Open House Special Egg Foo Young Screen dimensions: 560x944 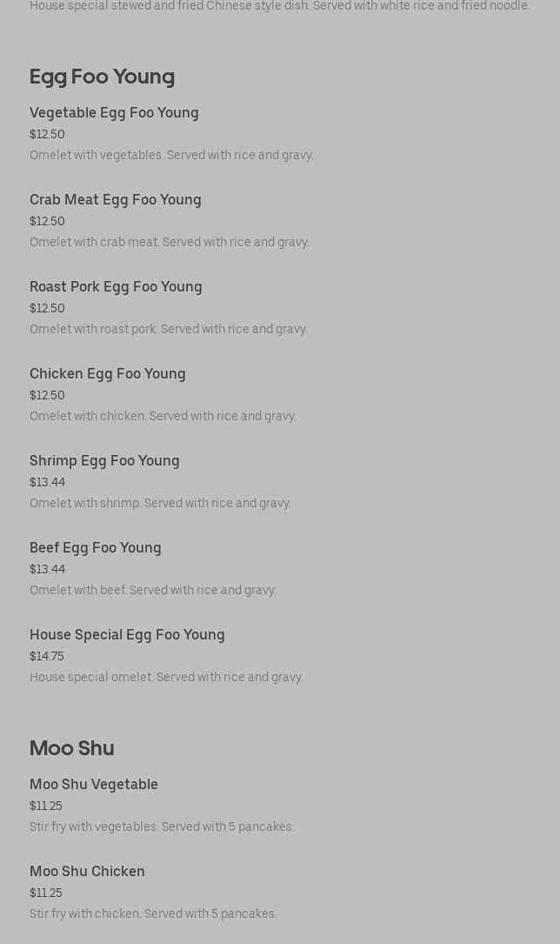pos(127,635)
